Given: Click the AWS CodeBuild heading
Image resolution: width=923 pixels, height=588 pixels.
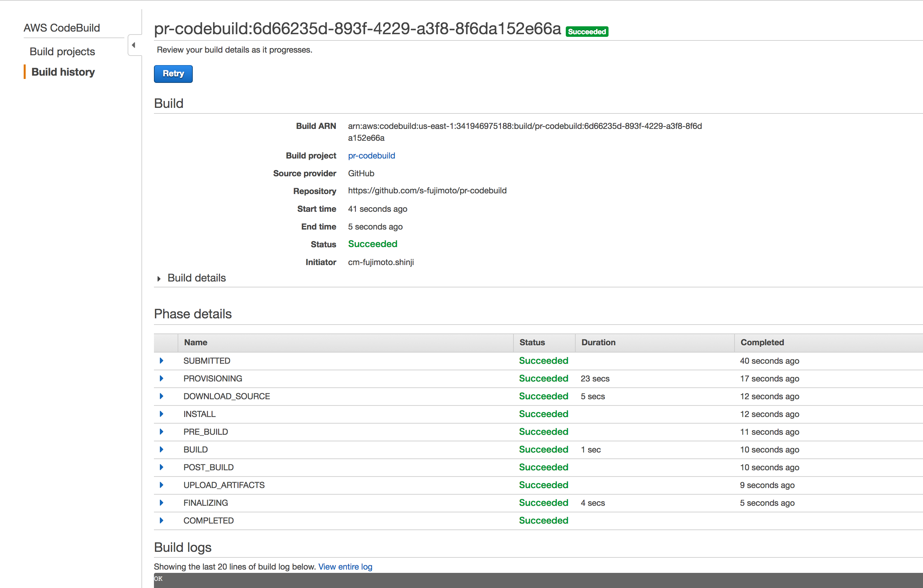Looking at the screenshot, I should pyautogui.click(x=61, y=27).
